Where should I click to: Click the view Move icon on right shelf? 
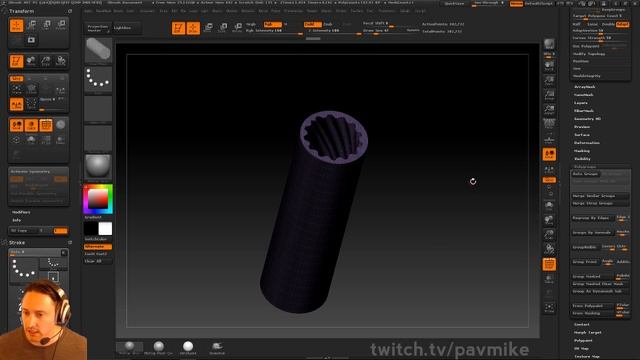click(549, 220)
